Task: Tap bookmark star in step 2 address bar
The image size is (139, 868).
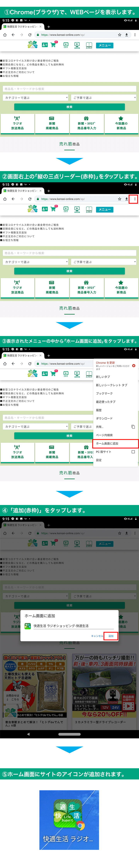Action: point(120,199)
